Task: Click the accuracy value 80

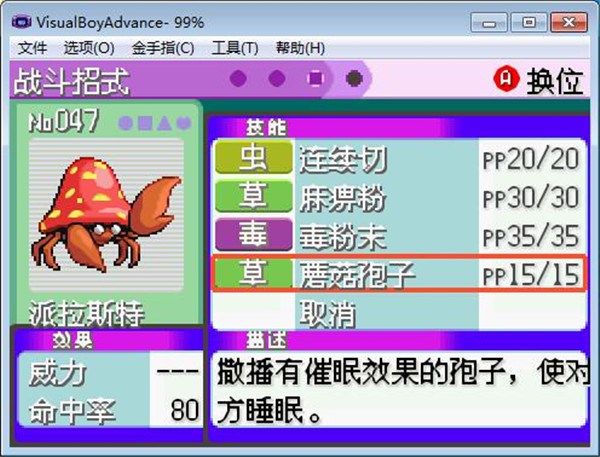Action: click(x=184, y=410)
